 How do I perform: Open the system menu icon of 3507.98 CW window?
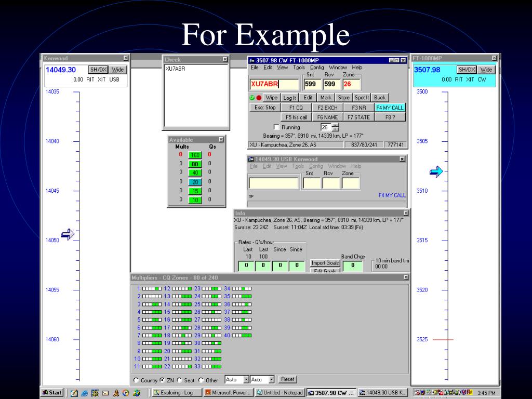(252, 60)
